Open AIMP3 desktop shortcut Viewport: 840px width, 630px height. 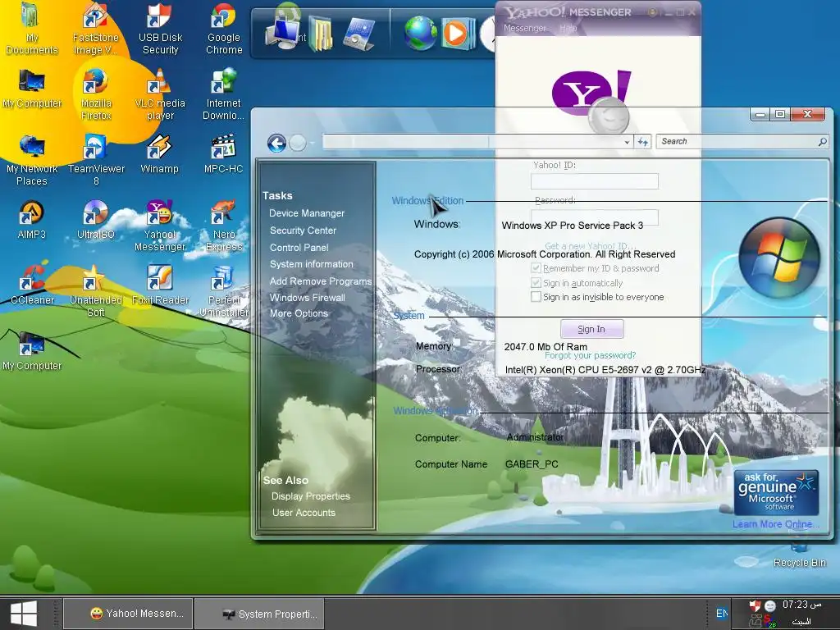(32, 220)
